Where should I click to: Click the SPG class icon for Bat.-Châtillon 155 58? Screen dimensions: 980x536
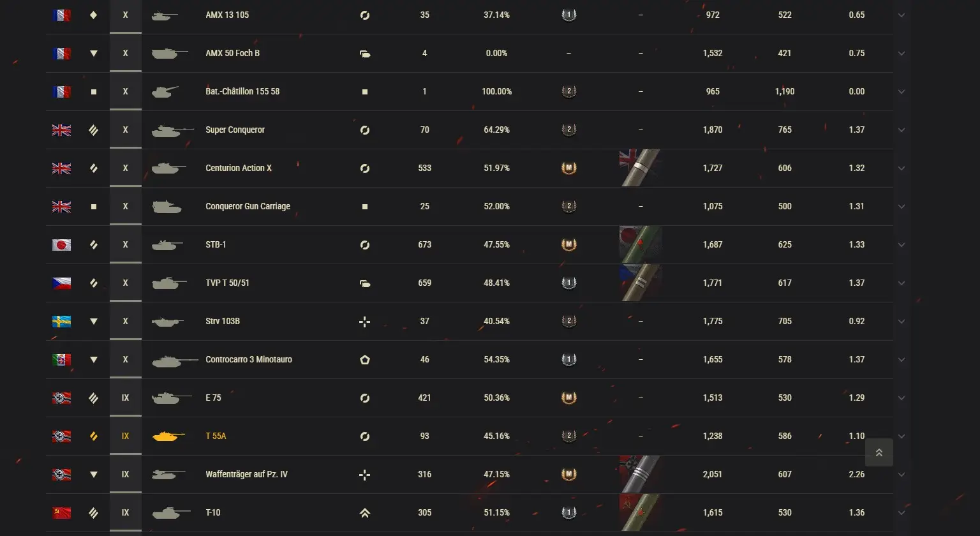coord(365,92)
